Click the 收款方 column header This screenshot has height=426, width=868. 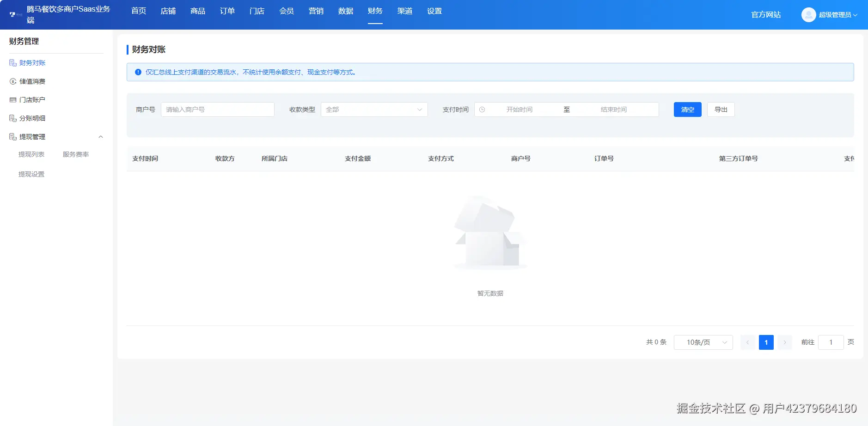coord(225,158)
